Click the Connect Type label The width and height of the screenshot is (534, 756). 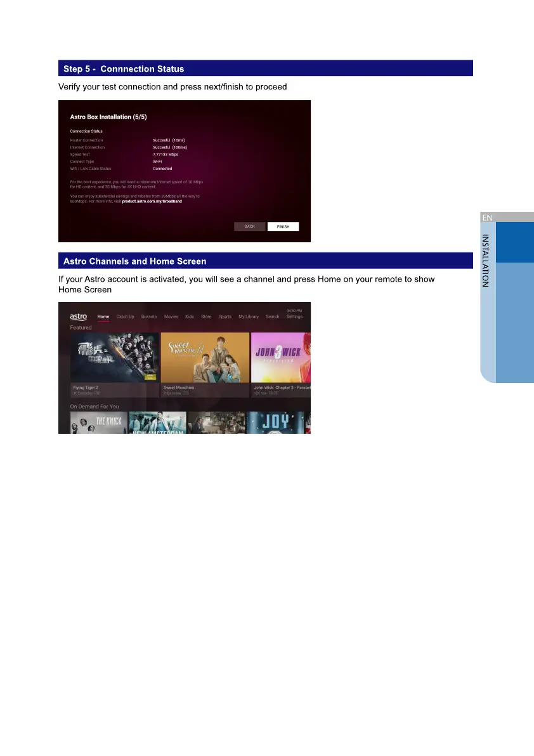[x=82, y=162]
